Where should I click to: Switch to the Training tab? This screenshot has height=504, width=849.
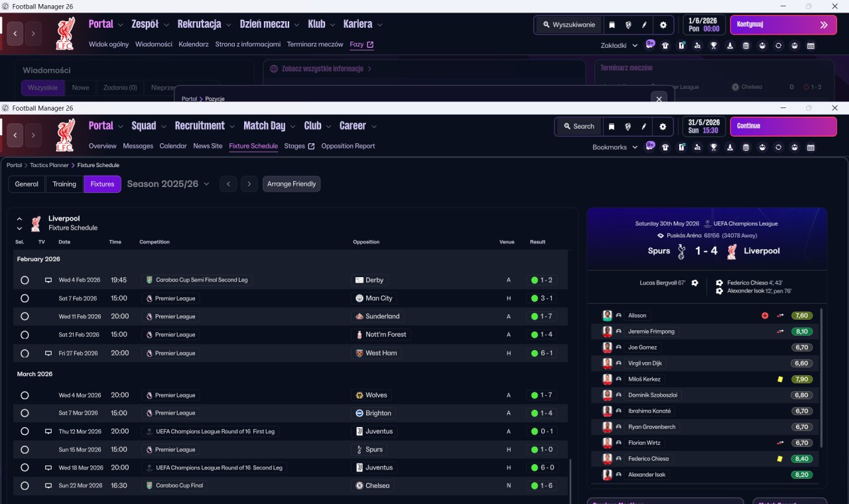point(64,184)
